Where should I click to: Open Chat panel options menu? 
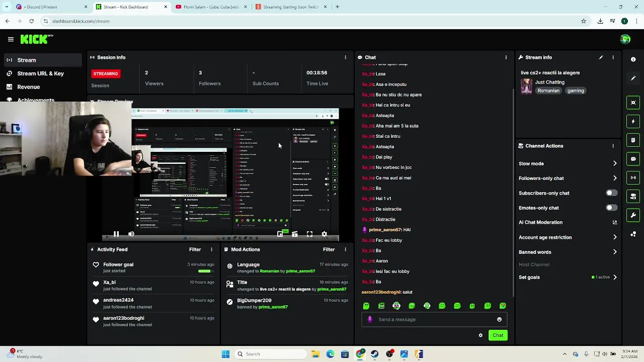[506, 57]
